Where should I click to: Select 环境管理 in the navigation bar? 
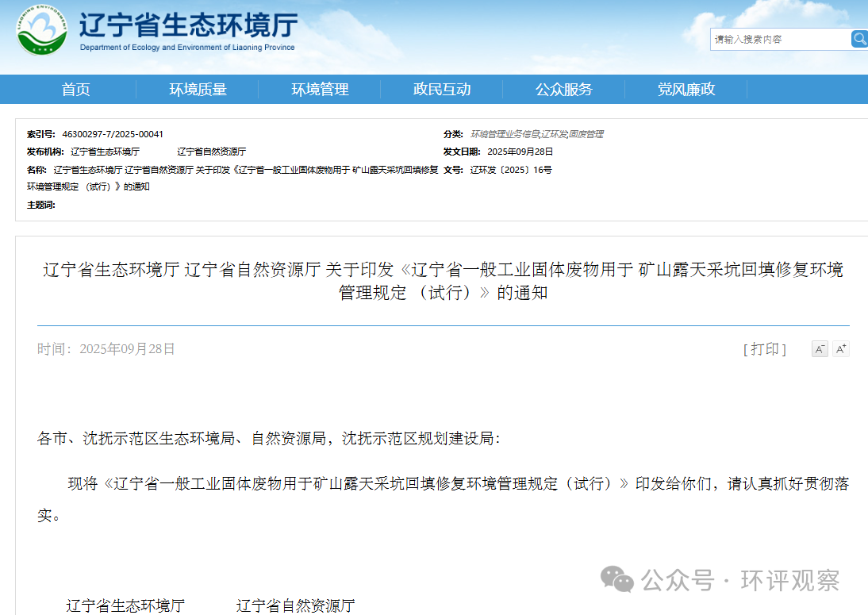tap(320, 90)
